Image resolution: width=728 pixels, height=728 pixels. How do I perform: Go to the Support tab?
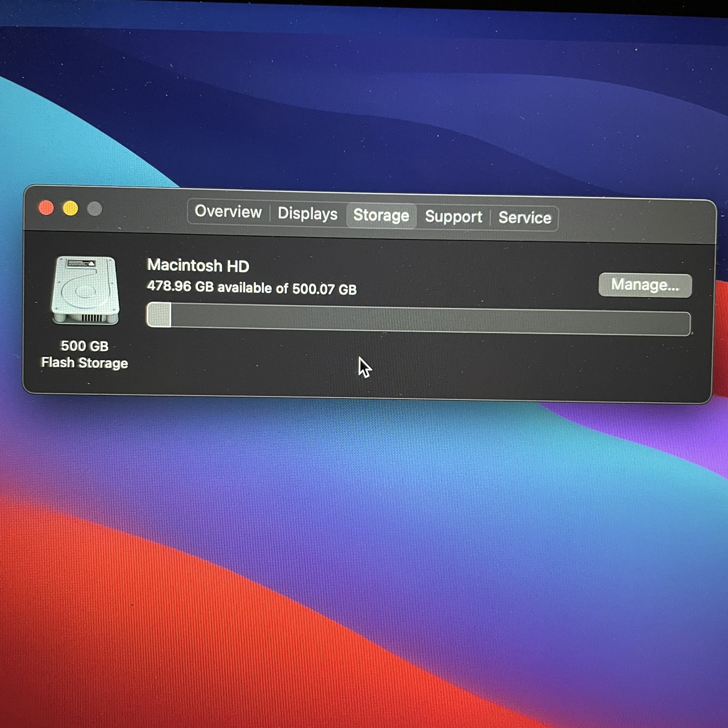(x=453, y=217)
